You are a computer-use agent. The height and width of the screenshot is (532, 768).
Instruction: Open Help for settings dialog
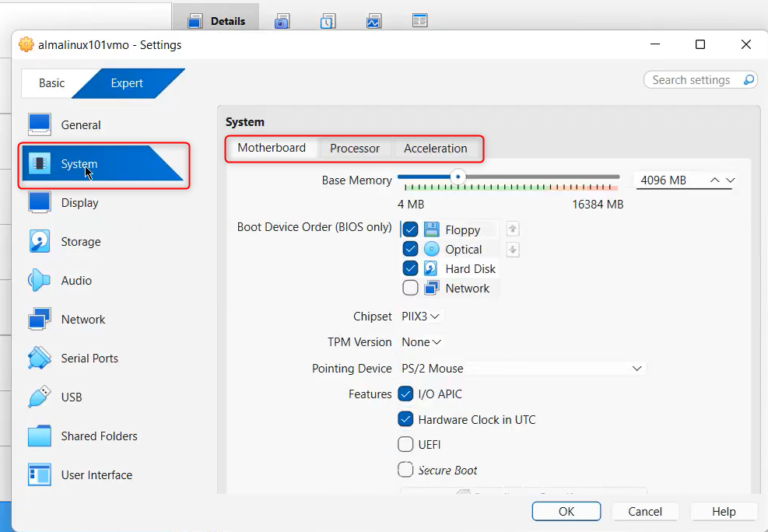coord(724,512)
